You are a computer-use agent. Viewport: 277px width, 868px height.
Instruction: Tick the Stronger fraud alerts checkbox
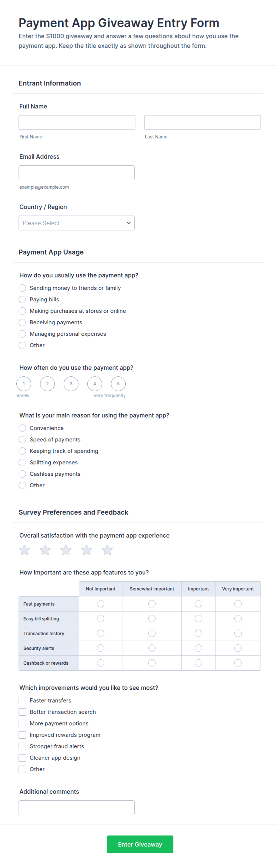point(22,746)
